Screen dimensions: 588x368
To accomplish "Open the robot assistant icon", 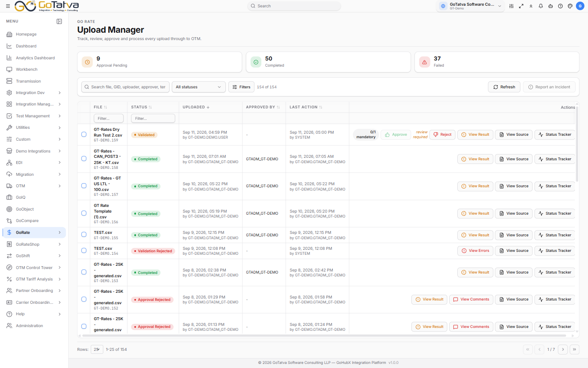I will (550, 6).
